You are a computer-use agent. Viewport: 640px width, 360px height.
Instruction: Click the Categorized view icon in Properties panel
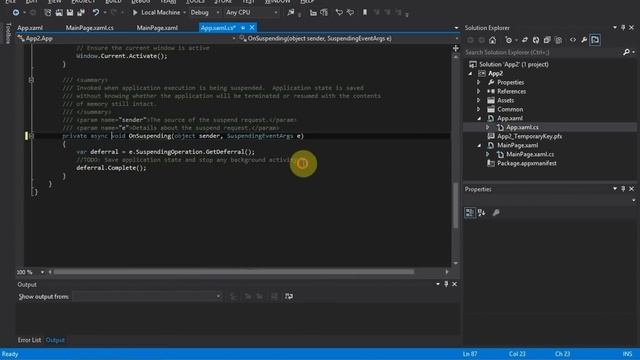(x=470, y=213)
